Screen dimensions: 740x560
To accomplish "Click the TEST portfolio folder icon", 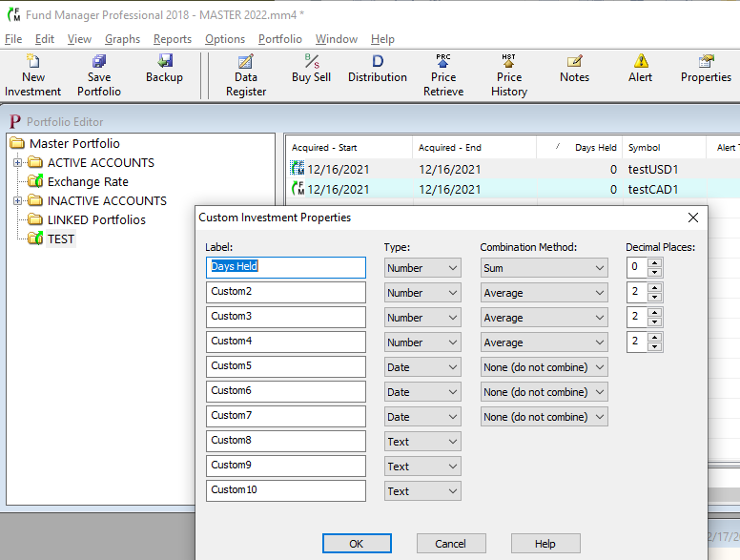I will (35, 239).
